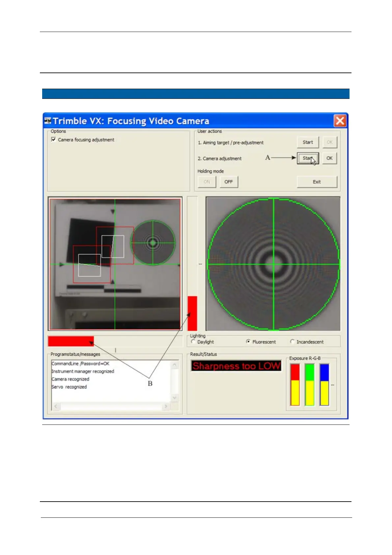Start the Camera adjustment step
The image size is (392, 555).
[308, 158]
